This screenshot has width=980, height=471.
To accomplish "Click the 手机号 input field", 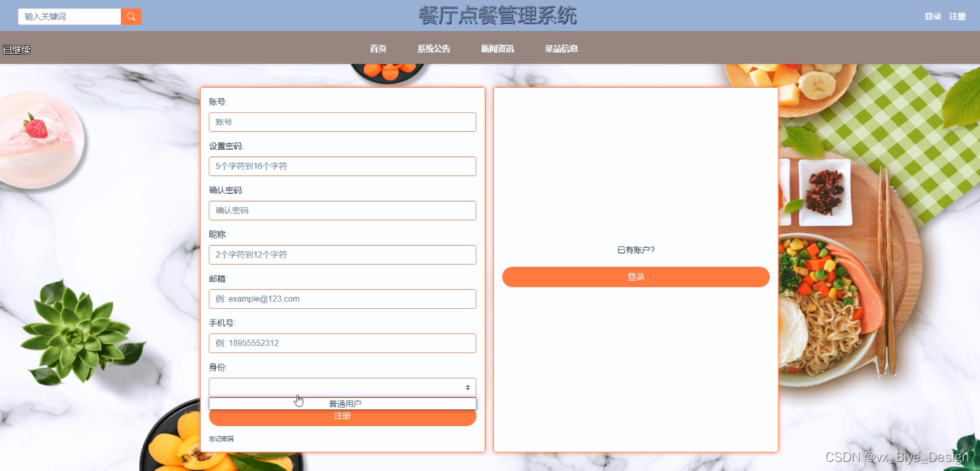I will 342,343.
